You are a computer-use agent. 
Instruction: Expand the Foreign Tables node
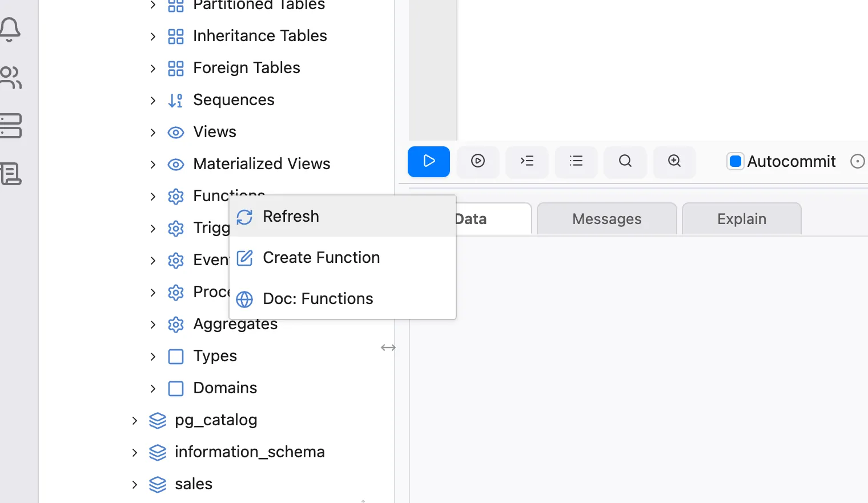pyautogui.click(x=152, y=69)
